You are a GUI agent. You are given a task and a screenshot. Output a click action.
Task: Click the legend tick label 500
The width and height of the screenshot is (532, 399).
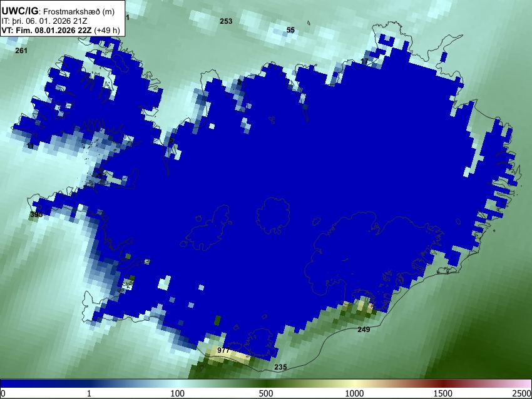(266, 393)
